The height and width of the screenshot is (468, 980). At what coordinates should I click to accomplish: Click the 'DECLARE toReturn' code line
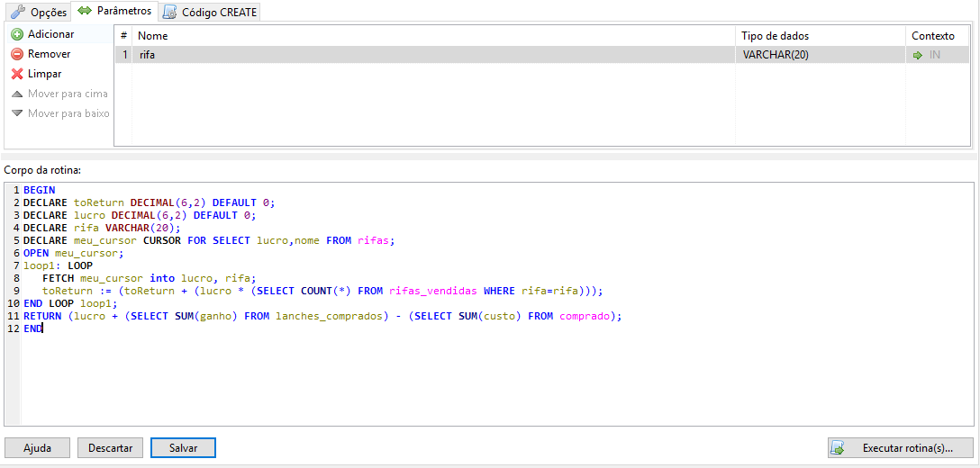click(x=149, y=202)
